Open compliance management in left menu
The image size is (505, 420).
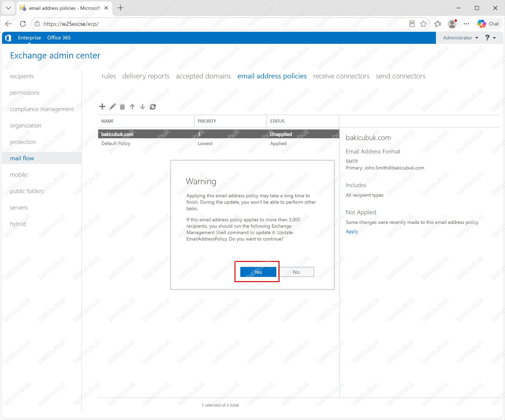click(x=42, y=109)
